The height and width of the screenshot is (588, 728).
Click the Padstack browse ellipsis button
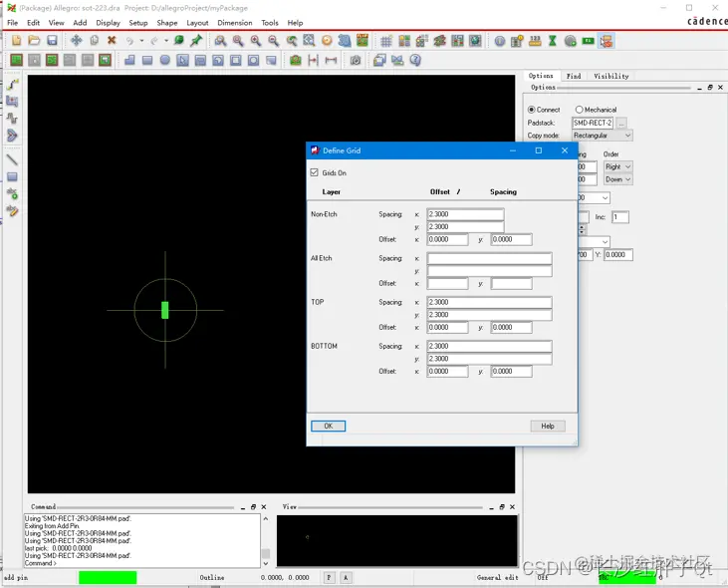(x=621, y=123)
